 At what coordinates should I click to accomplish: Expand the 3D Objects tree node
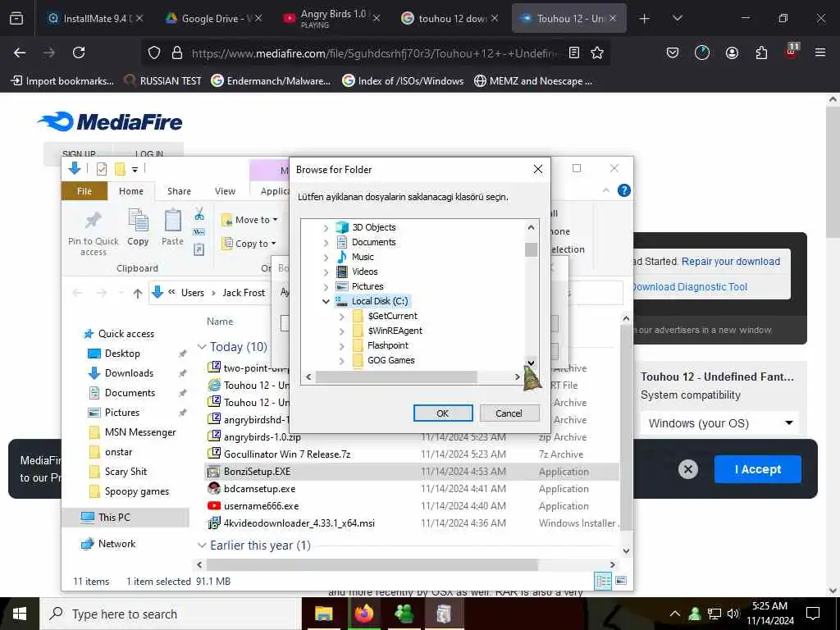(326, 228)
